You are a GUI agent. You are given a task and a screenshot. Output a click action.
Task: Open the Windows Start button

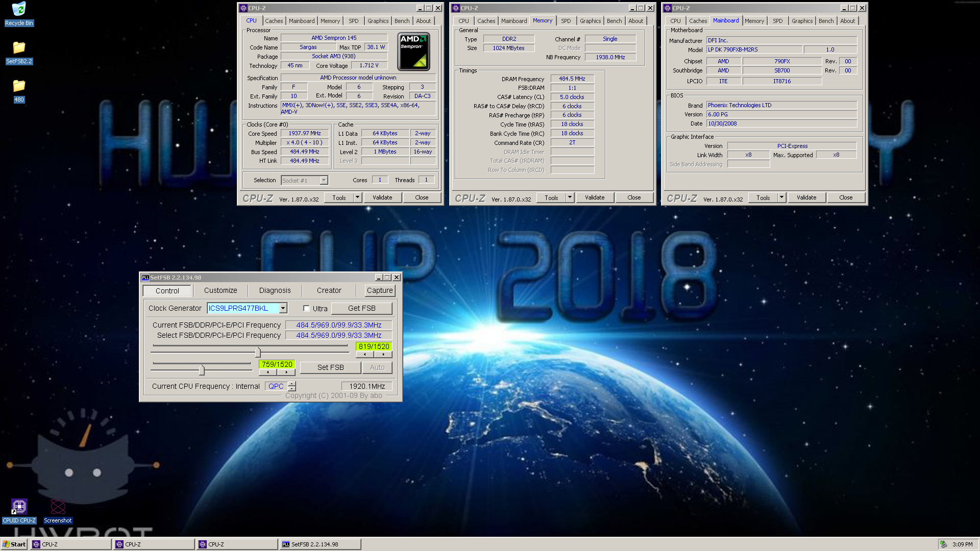coord(14,544)
